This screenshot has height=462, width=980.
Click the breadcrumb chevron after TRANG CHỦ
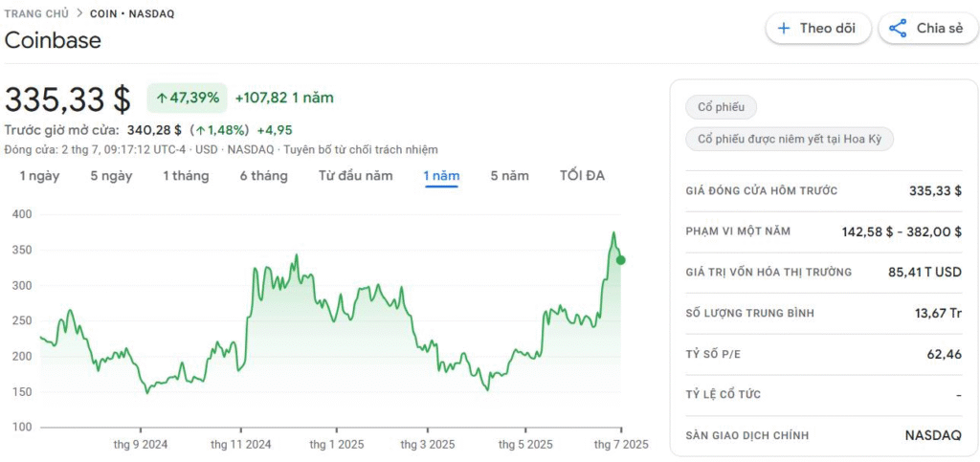[79, 13]
